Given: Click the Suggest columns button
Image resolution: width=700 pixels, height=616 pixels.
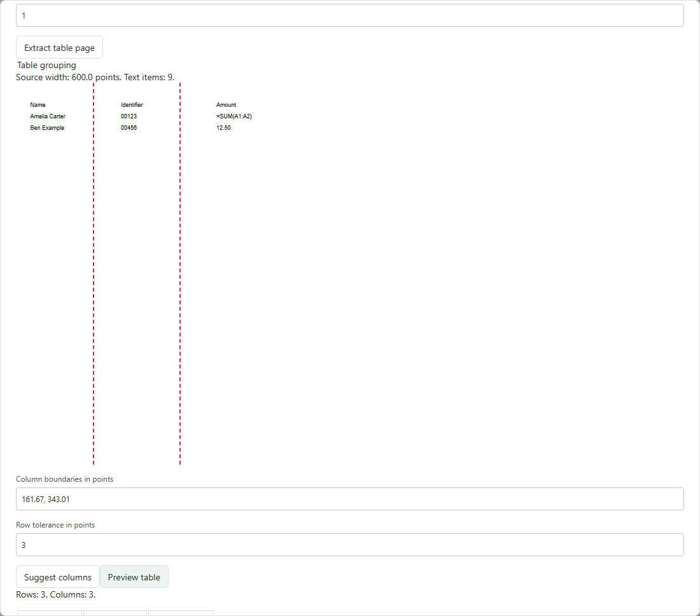Looking at the screenshot, I should 57,577.
